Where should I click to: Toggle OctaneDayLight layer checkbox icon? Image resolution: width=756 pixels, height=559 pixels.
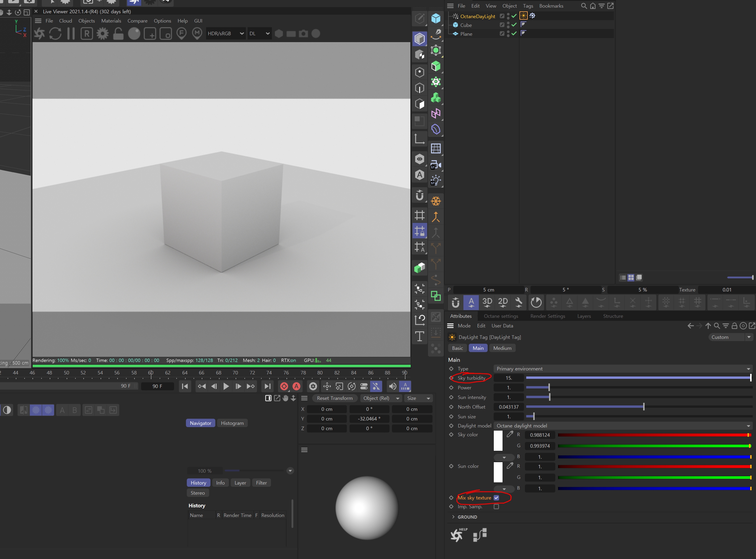(502, 16)
